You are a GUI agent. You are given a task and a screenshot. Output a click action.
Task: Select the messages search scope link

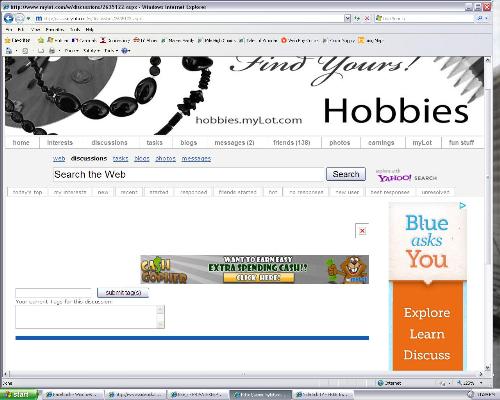pos(196,159)
